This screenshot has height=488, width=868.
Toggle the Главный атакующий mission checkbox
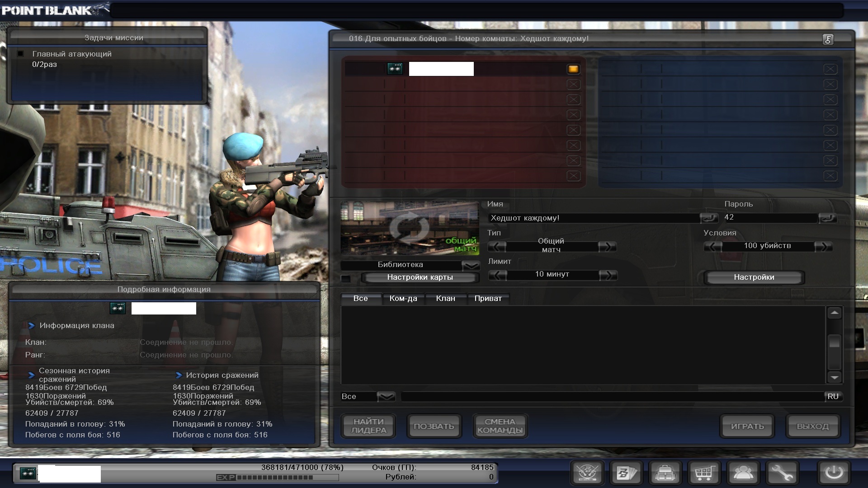pos(20,54)
